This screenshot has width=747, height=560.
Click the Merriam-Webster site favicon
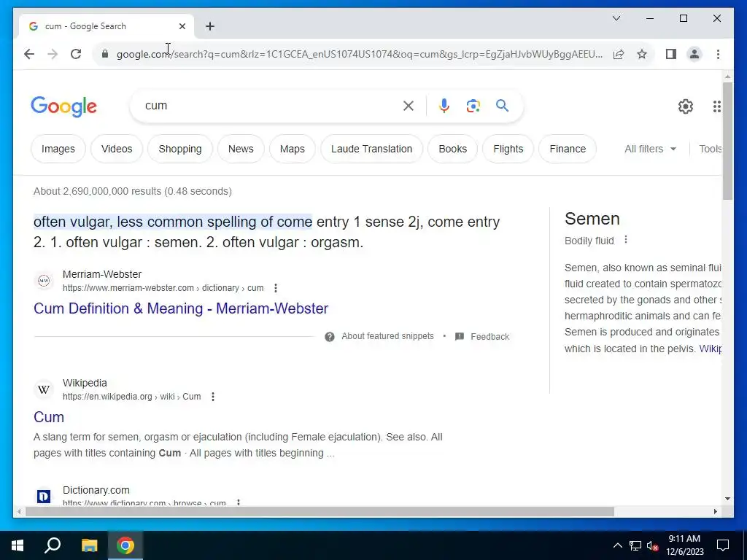(44, 281)
